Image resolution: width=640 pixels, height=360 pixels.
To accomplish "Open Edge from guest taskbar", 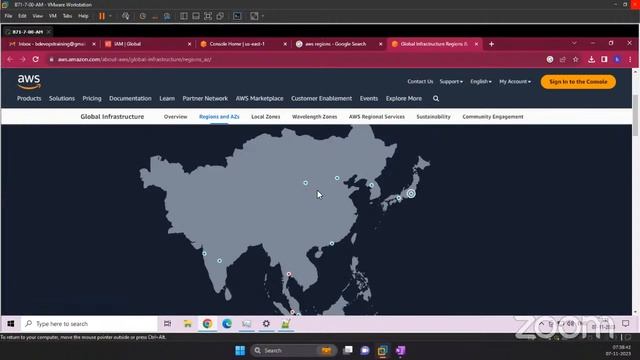I will [x=227, y=324].
